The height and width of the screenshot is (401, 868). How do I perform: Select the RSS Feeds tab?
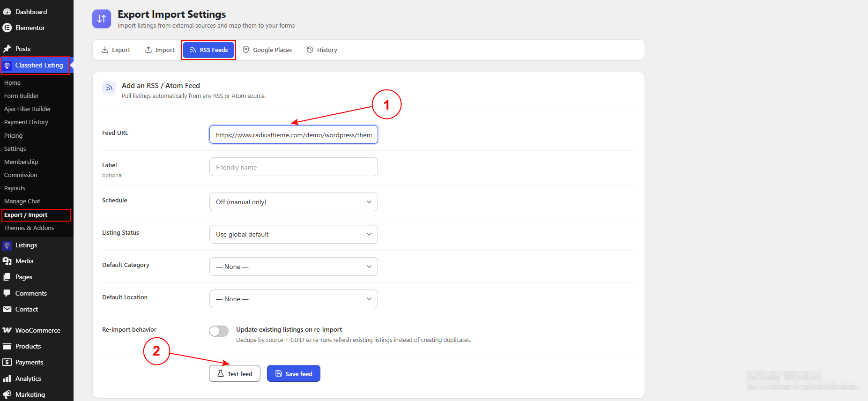208,50
